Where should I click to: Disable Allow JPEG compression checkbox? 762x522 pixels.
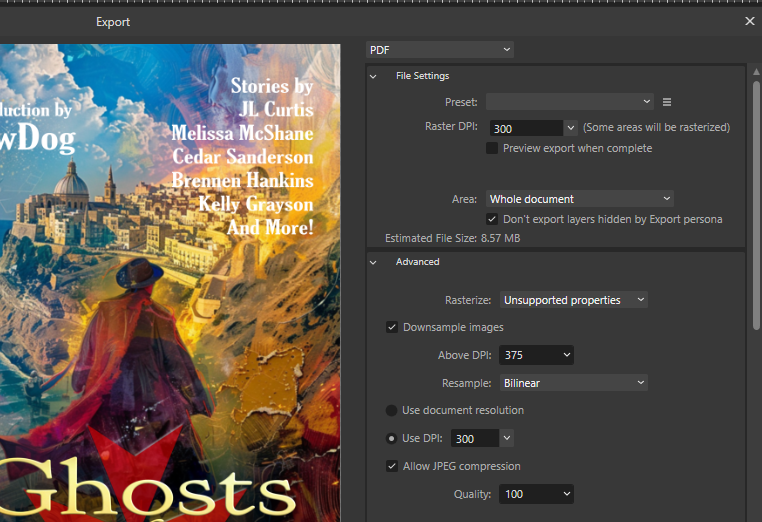tap(392, 466)
